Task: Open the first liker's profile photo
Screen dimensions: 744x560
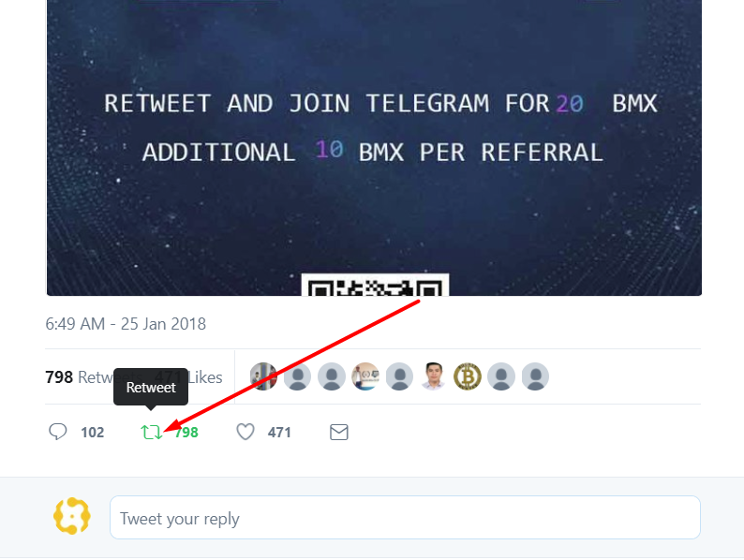Action: tap(263, 377)
